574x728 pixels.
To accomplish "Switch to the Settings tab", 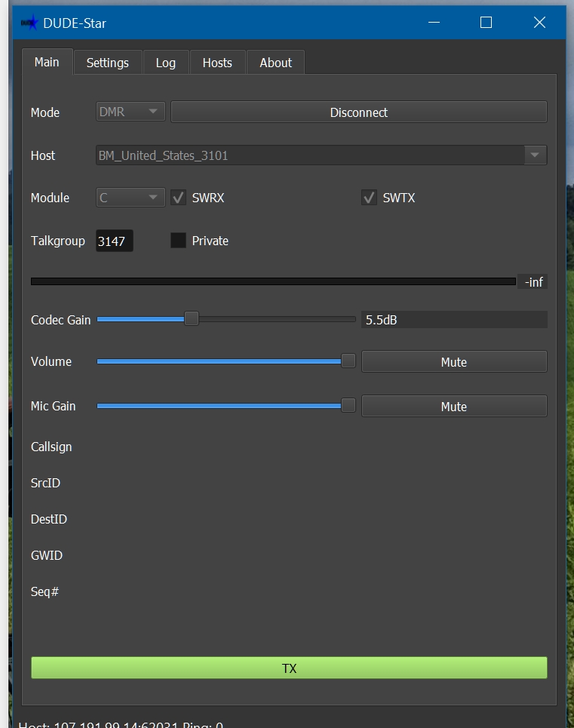I will (107, 63).
